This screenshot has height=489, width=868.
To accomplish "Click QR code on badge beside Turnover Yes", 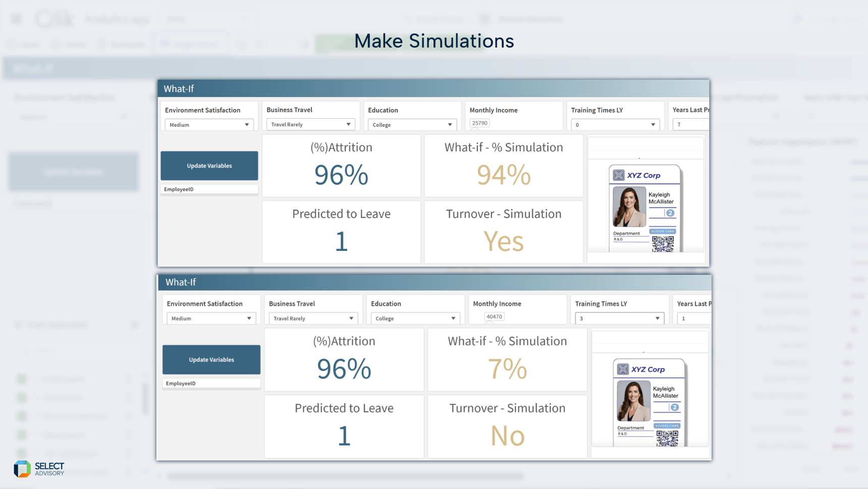I will coord(663,244).
